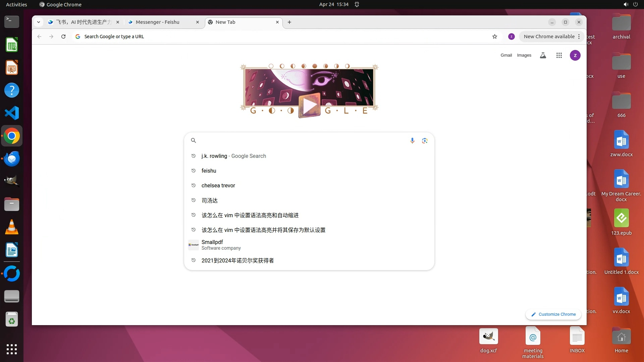The height and width of the screenshot is (362, 644).
Task: Switch to Messenger - Feishu tab
Action: pyautogui.click(x=158, y=22)
